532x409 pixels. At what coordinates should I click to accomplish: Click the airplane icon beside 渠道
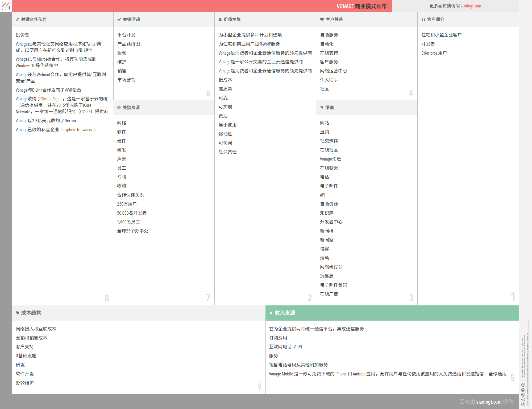[322, 108]
